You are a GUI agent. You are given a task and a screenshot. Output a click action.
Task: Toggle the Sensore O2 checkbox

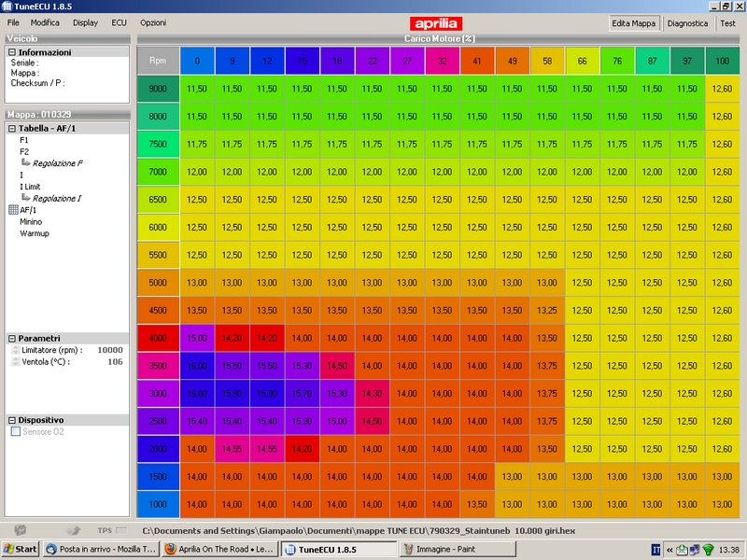pos(16,431)
